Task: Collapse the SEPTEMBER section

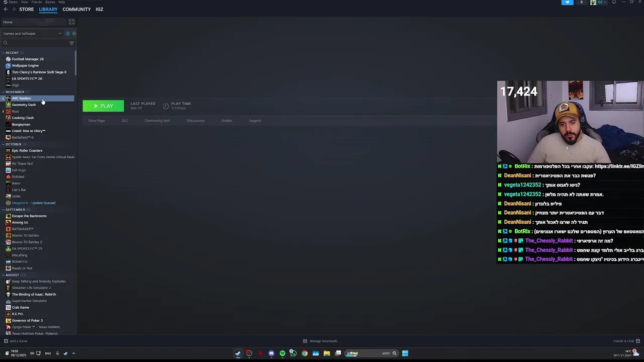Action: tap(15, 210)
